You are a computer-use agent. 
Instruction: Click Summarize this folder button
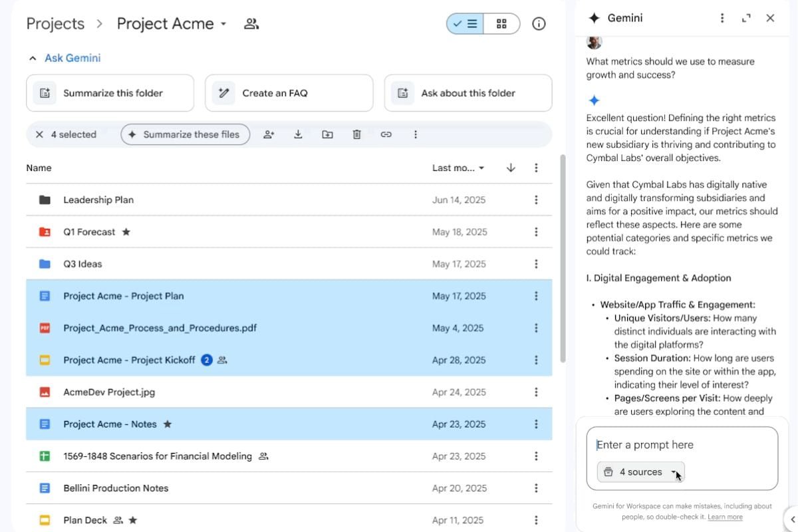tap(110, 93)
